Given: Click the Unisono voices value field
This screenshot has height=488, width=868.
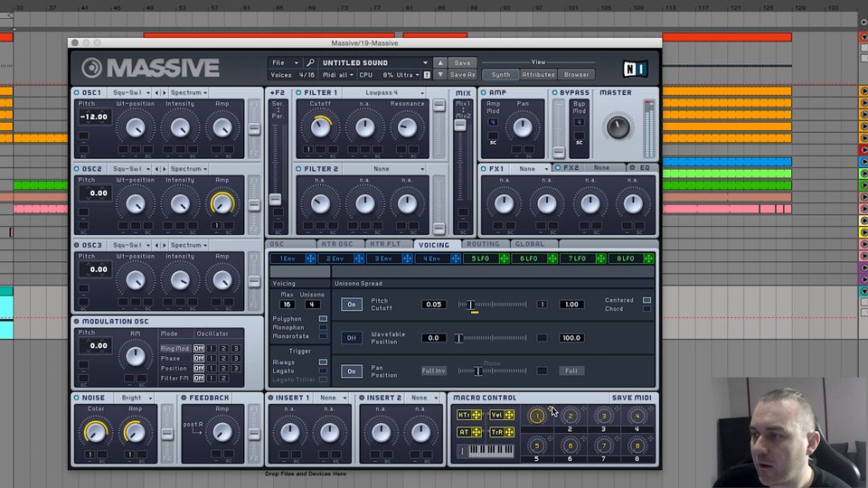Looking at the screenshot, I should point(312,305).
